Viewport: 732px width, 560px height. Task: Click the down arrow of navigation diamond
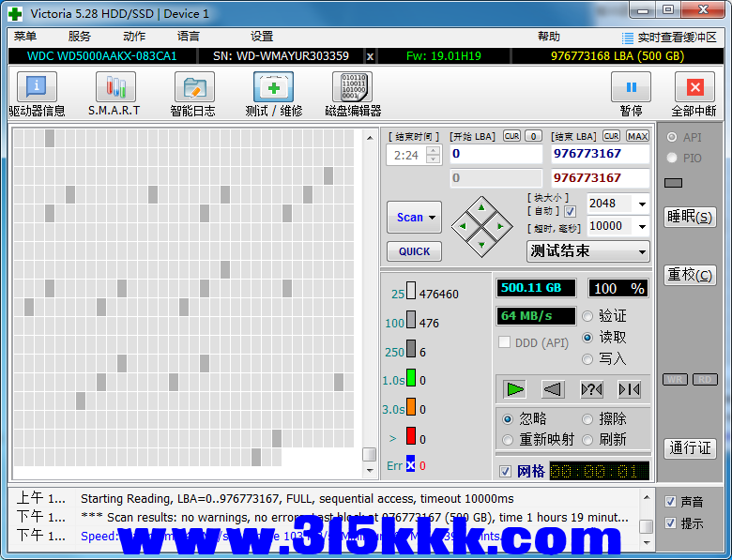(481, 245)
